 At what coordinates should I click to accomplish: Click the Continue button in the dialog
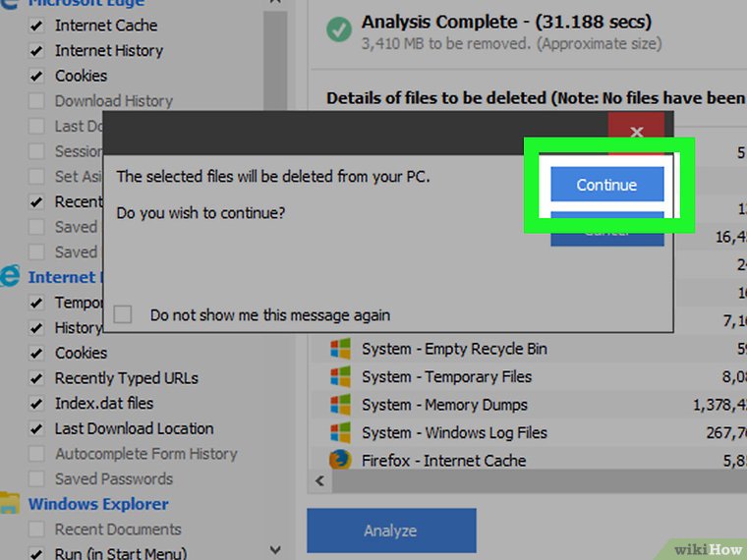[x=607, y=185]
